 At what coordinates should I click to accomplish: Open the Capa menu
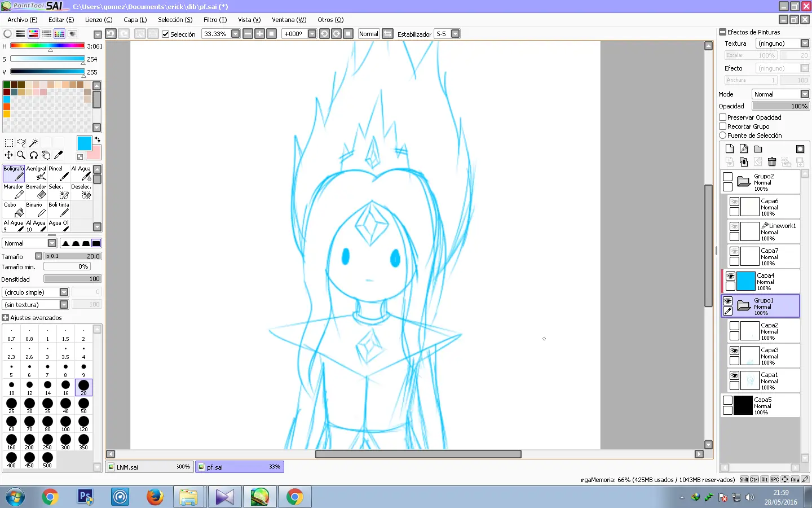click(x=135, y=20)
